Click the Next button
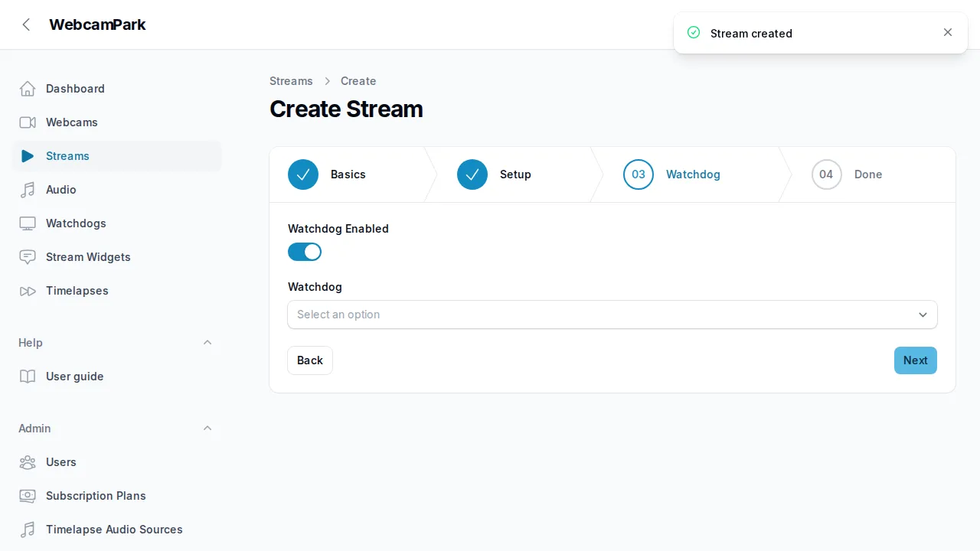The width and height of the screenshot is (980, 551). coord(916,360)
